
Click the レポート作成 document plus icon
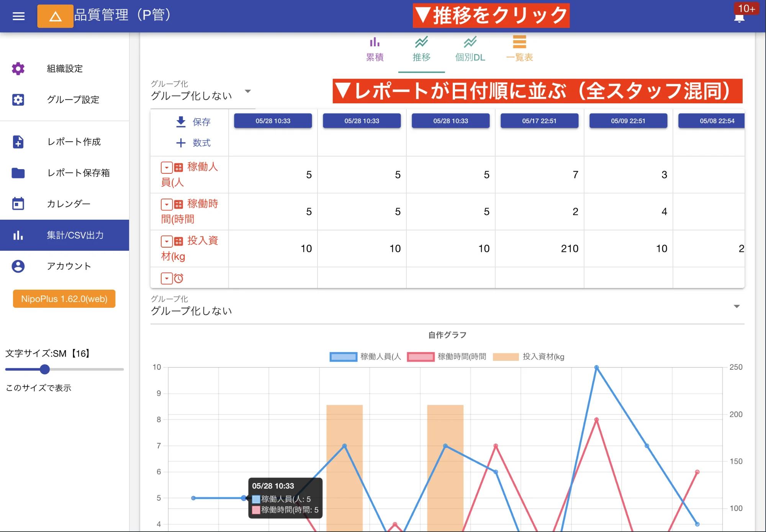(18, 142)
